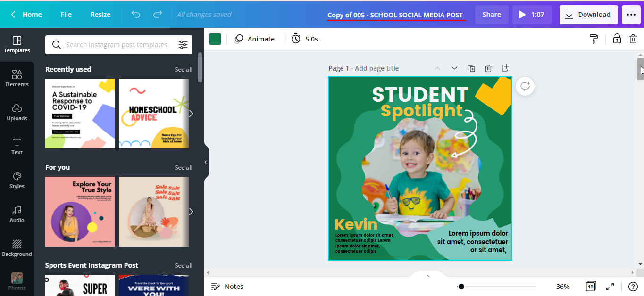644x296 pixels.
Task: Select the child photo on the canvas
Action: (421, 177)
